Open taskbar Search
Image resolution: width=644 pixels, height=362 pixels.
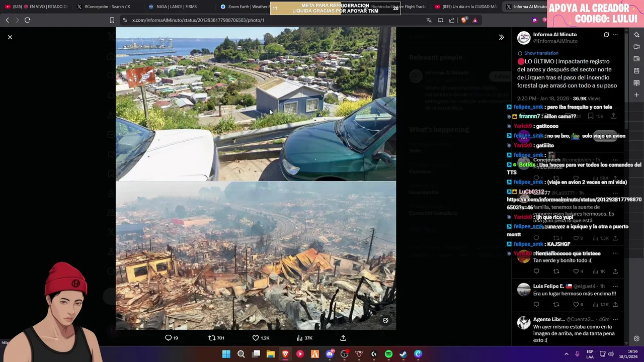coord(241,354)
